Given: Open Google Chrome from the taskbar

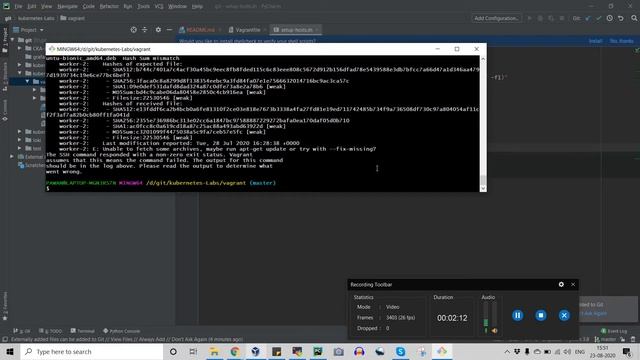Looking at the screenshot, I should [235, 351].
